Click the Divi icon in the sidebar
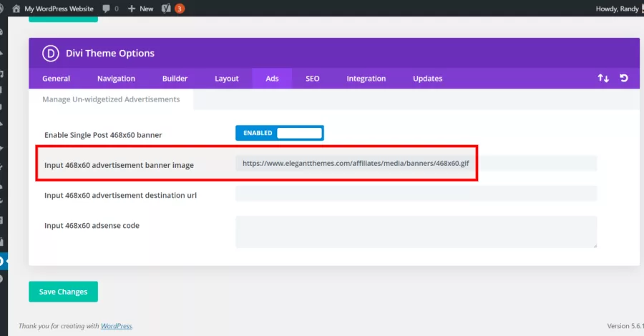 click(x=2, y=261)
